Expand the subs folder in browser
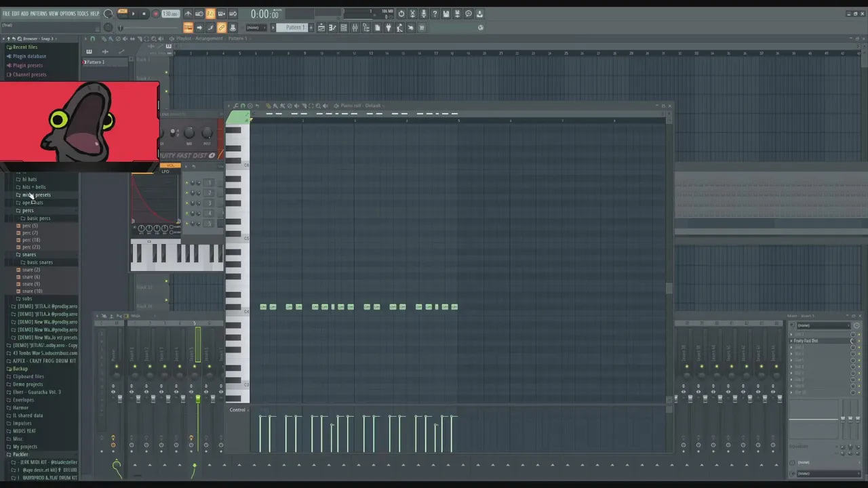The height and width of the screenshot is (488, 868). 27,299
